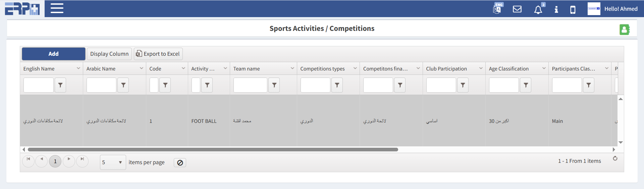Click the Arabic Name filter input field

pyautogui.click(x=101, y=85)
